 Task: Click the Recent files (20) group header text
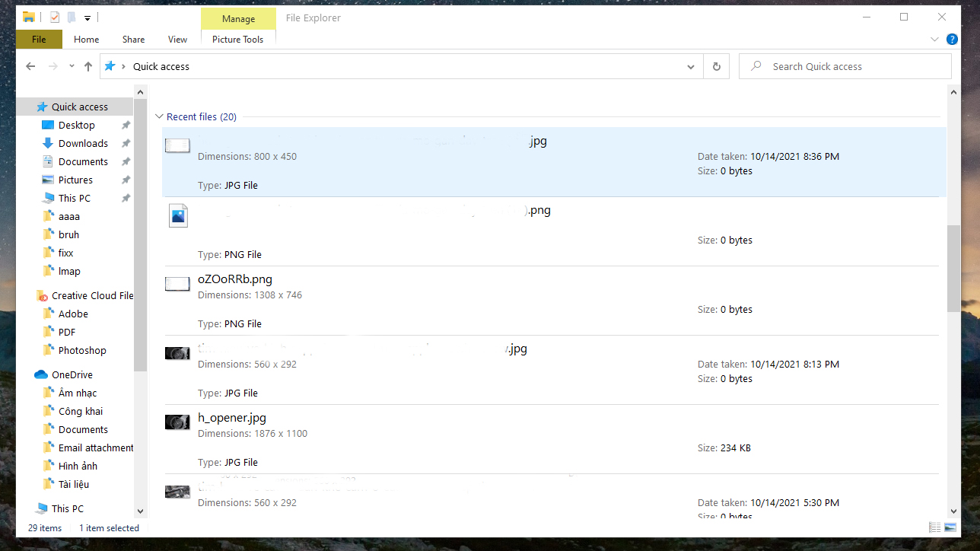202,116
